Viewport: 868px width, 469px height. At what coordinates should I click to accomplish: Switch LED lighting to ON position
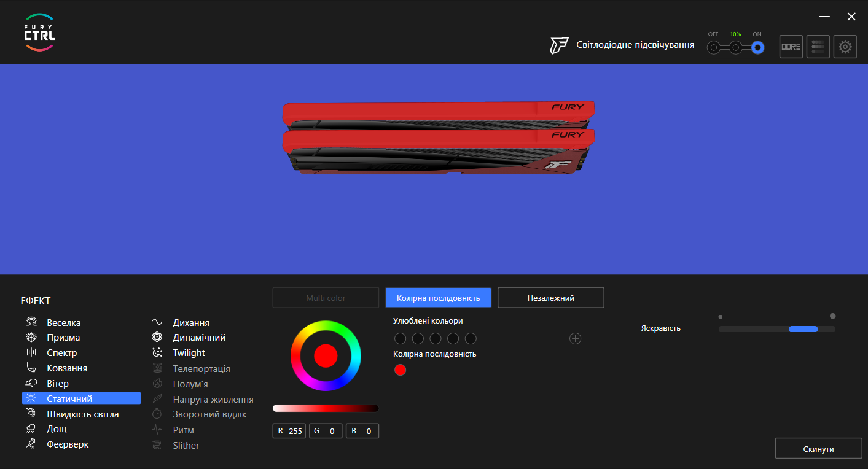tap(758, 47)
